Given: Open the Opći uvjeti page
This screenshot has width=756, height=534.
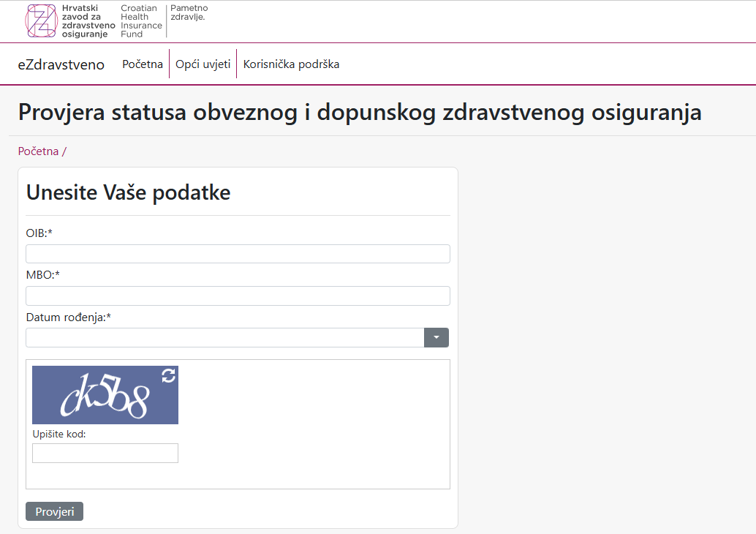Looking at the screenshot, I should (203, 64).
